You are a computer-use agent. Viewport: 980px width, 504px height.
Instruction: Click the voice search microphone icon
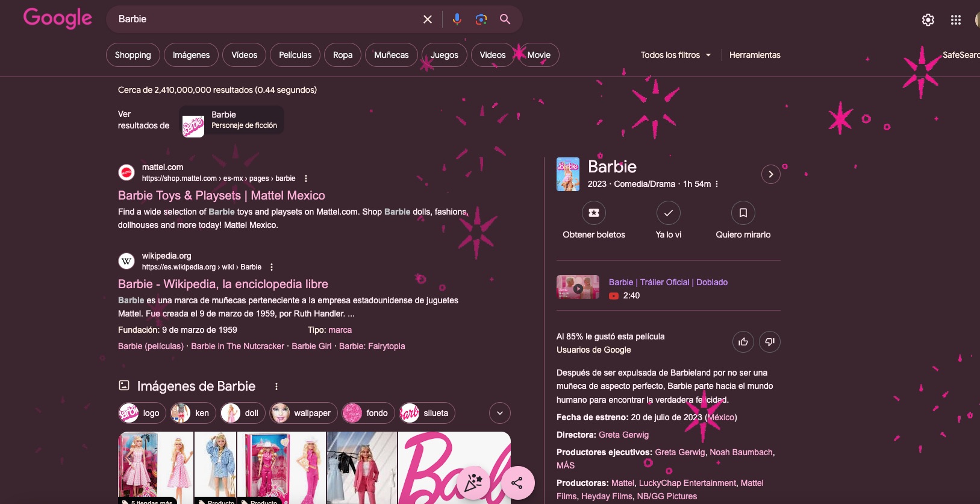click(x=457, y=19)
